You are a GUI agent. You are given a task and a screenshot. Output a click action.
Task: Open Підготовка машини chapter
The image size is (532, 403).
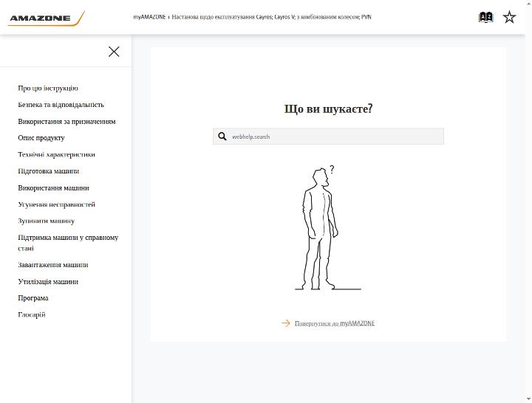pyautogui.click(x=49, y=171)
